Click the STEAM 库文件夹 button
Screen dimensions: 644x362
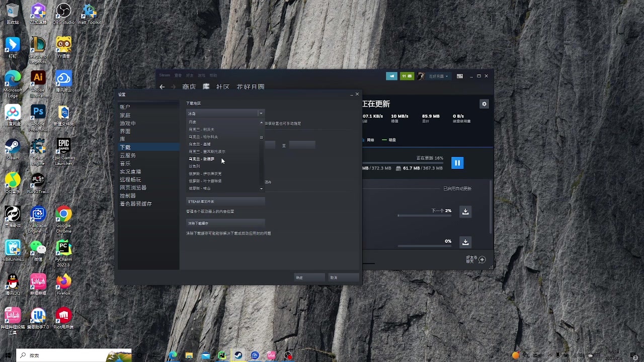(225, 202)
